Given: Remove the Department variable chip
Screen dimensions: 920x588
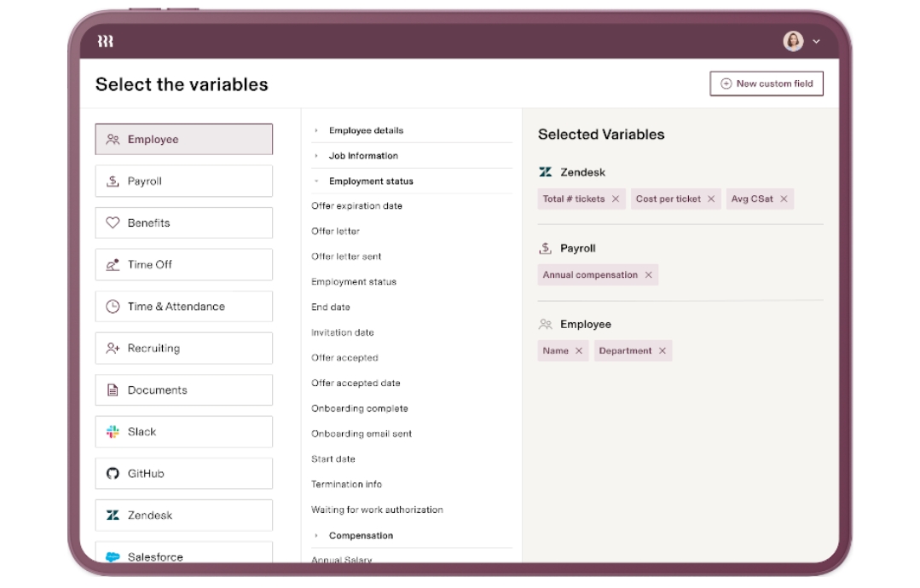Looking at the screenshot, I should point(662,351).
